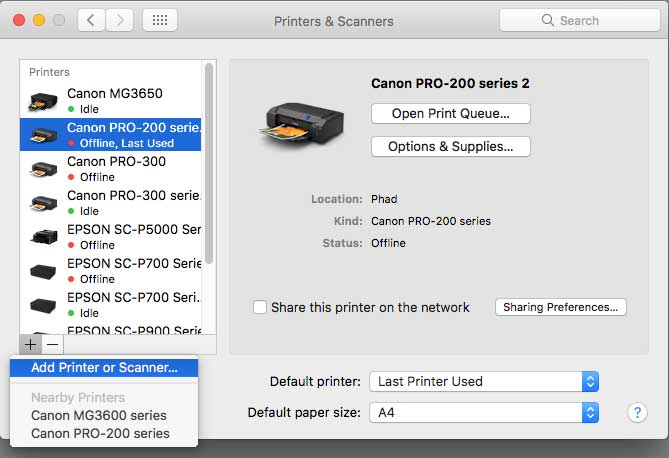Go forward with the right chevron button
Image resolution: width=669 pixels, height=458 pixels.
pyautogui.click(x=119, y=20)
